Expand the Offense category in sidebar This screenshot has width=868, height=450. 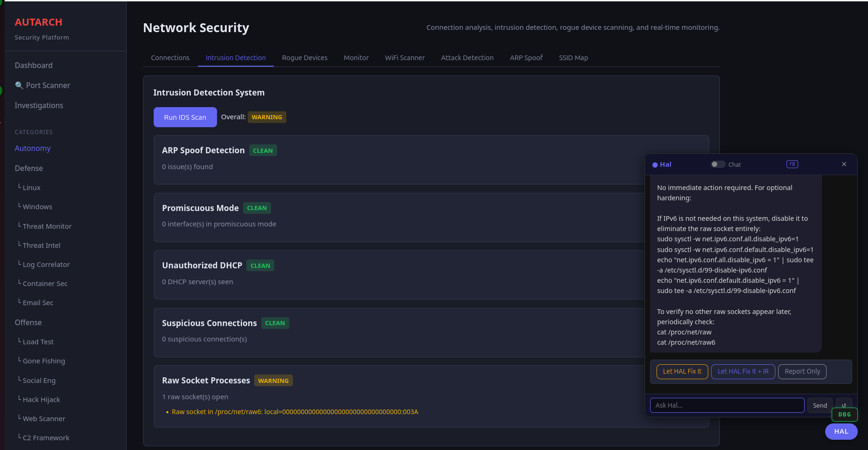click(x=28, y=322)
